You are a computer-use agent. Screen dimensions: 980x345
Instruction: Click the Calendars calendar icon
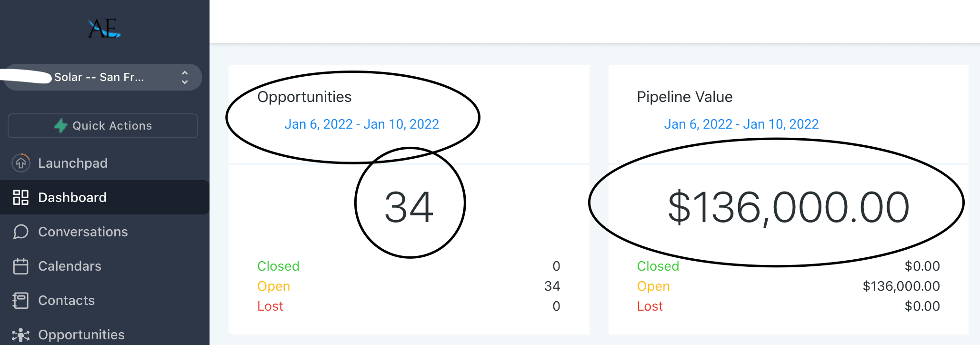(x=21, y=266)
